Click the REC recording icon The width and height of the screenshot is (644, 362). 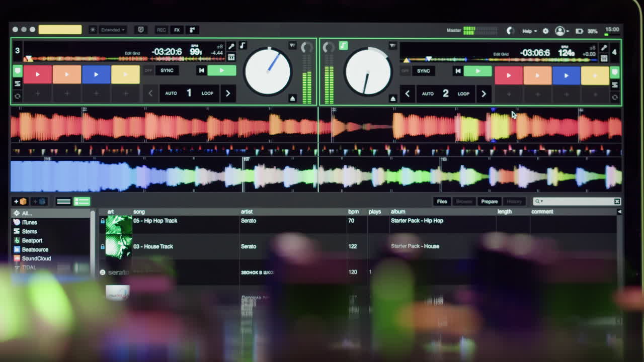pos(161,30)
